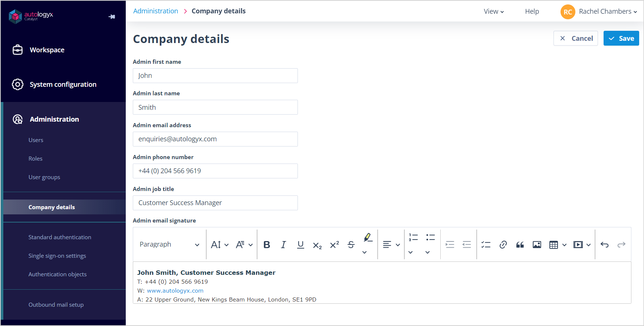644x326 pixels.
Task: Click the bold 'John Smith, Customer Success Manager' line
Action: click(206, 273)
